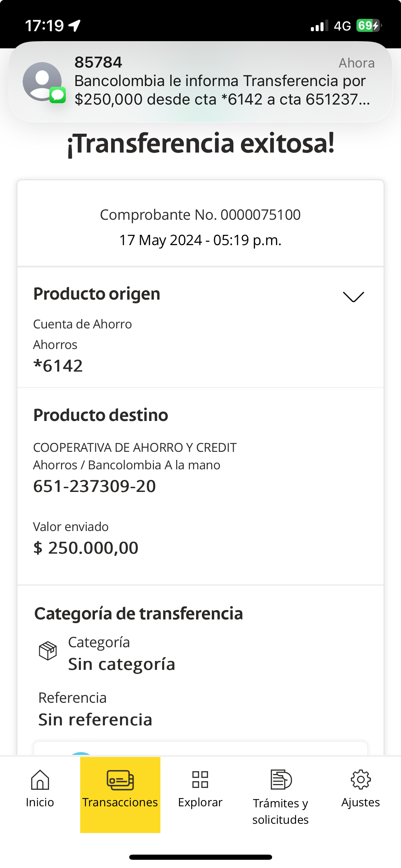The height and width of the screenshot is (868, 401).
Task: Select the Transacciones card icon
Action: point(120,780)
